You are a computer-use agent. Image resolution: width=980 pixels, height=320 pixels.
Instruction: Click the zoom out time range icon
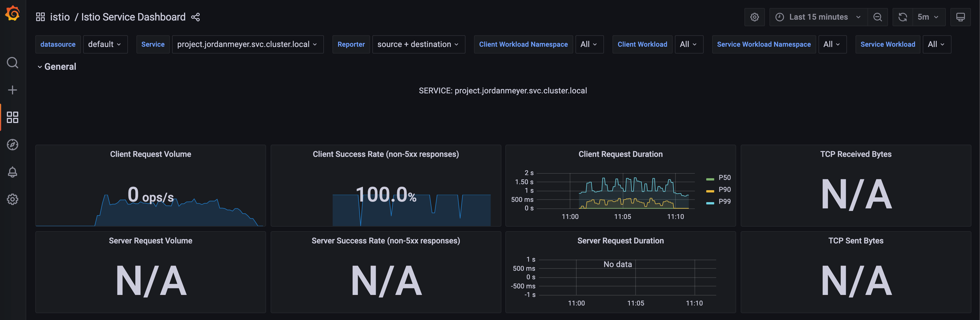pos(877,17)
